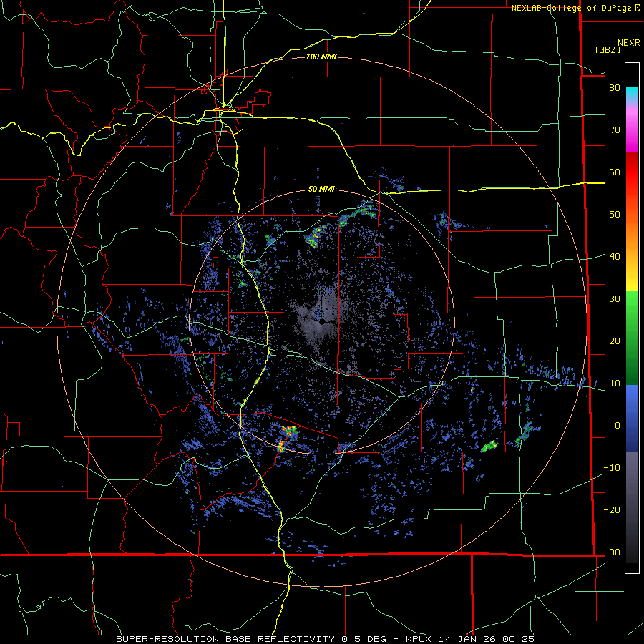Click the 50 NMI range ring label
This screenshot has height=644, width=644.
tap(321, 189)
